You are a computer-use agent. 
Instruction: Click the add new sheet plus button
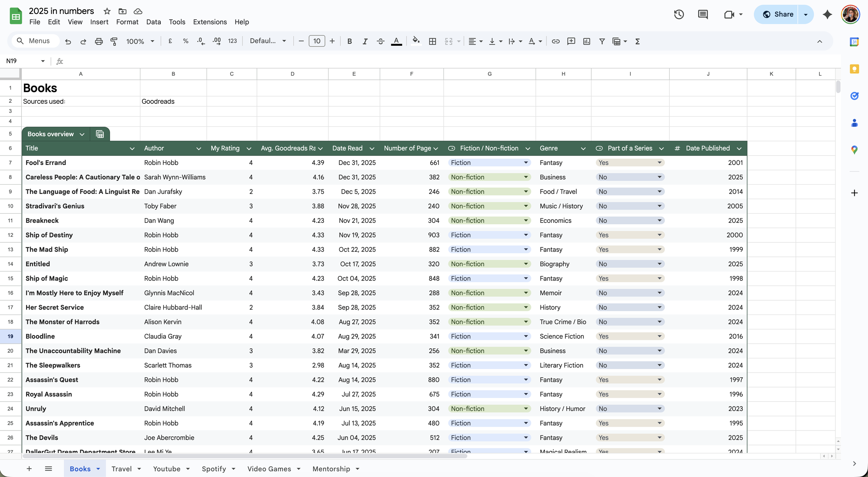tap(29, 469)
